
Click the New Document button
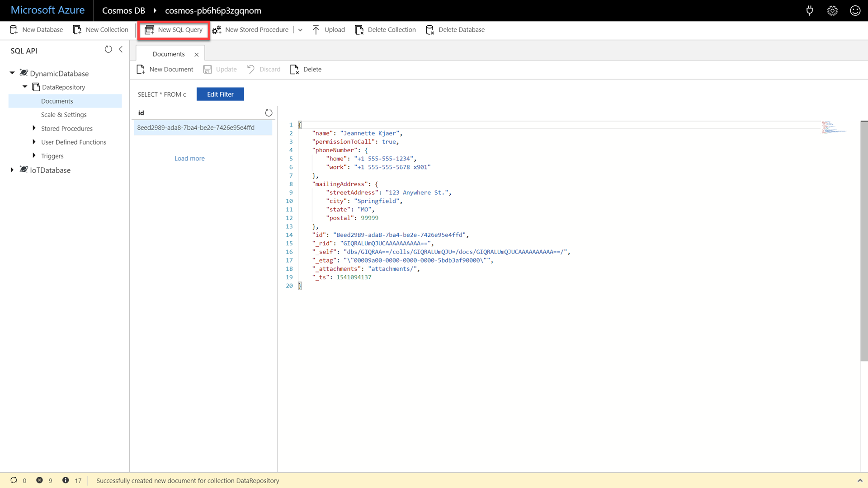(165, 69)
